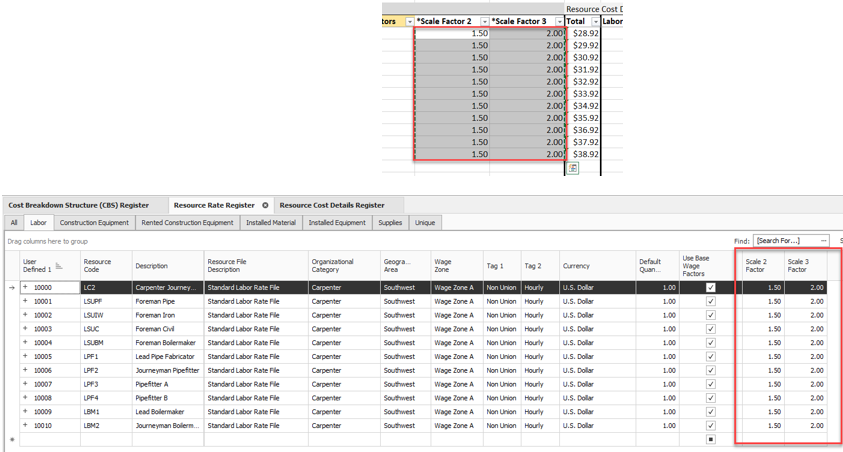The width and height of the screenshot is (843, 452).
Task: Expand row 10001 Foreman Pipe
Action: [25, 302]
